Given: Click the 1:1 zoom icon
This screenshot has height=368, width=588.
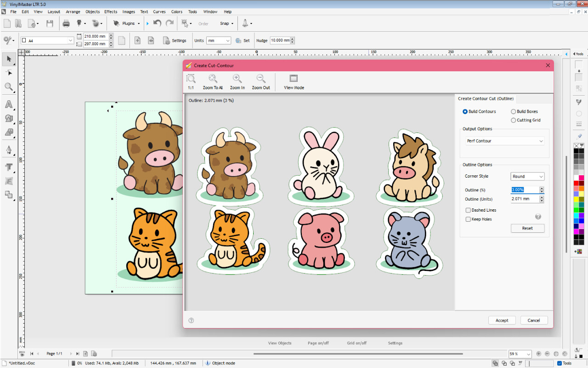Looking at the screenshot, I should 191,79.
